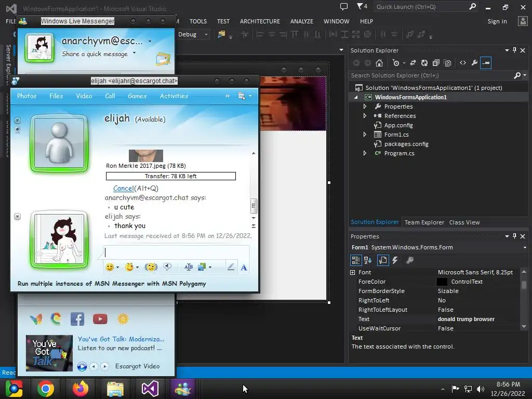Switch to the Team Explorer tab
Image resolution: width=532 pixels, height=399 pixels.
pos(424,222)
